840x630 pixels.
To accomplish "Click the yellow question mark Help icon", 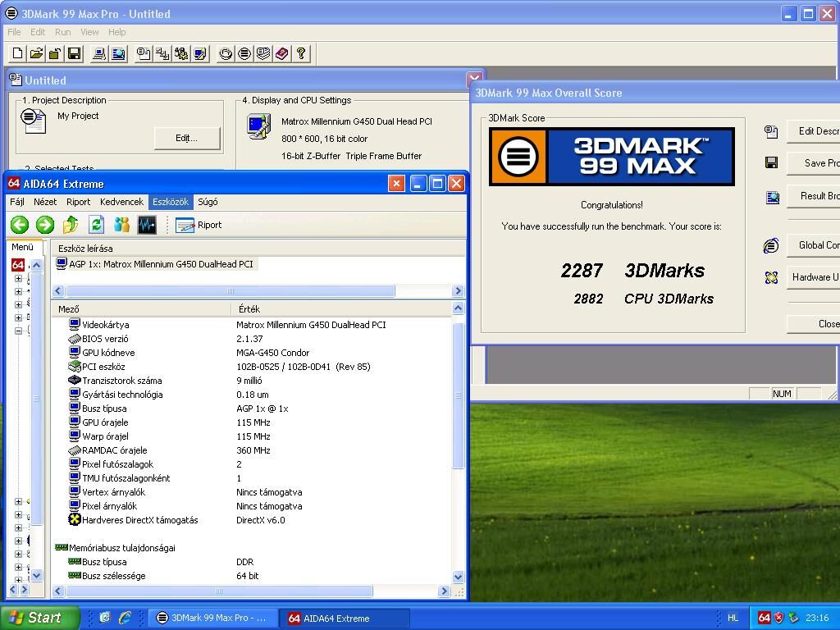I will [x=301, y=54].
